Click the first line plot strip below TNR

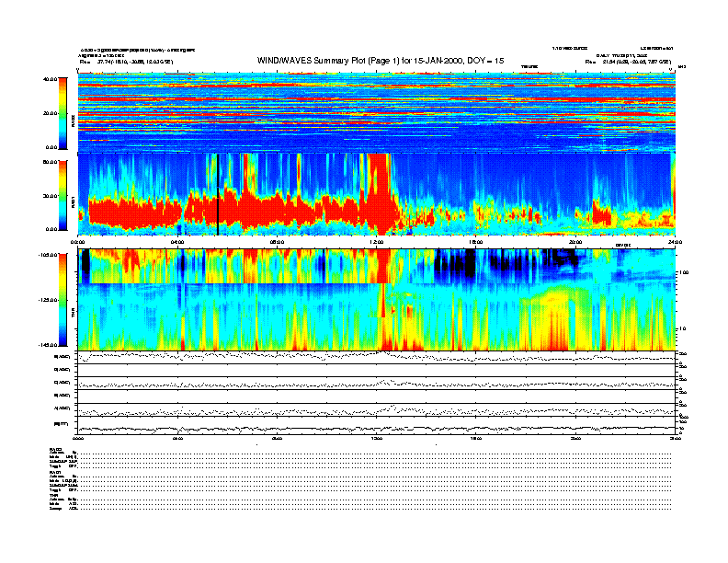click(x=376, y=357)
